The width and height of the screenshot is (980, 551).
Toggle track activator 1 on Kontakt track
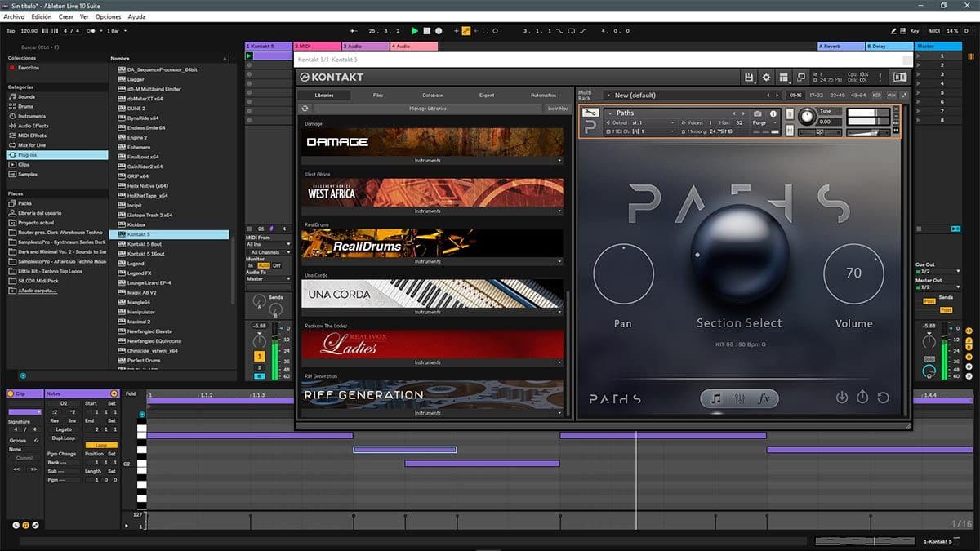(x=260, y=357)
